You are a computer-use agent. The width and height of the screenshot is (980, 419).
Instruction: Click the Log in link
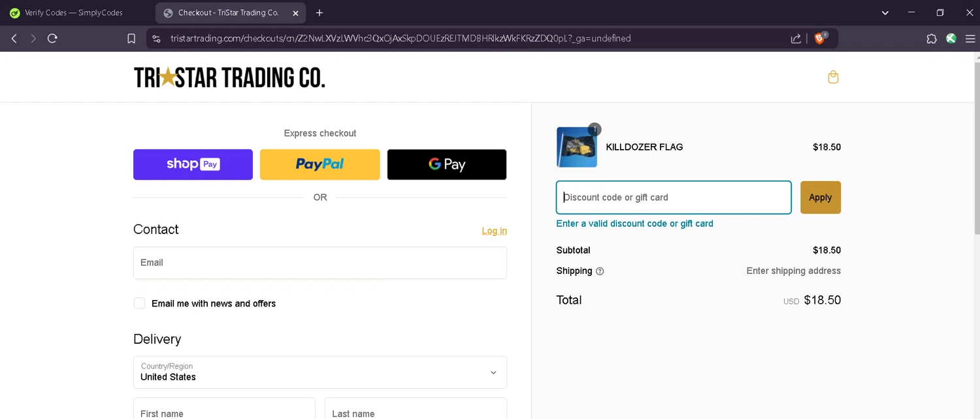(494, 231)
